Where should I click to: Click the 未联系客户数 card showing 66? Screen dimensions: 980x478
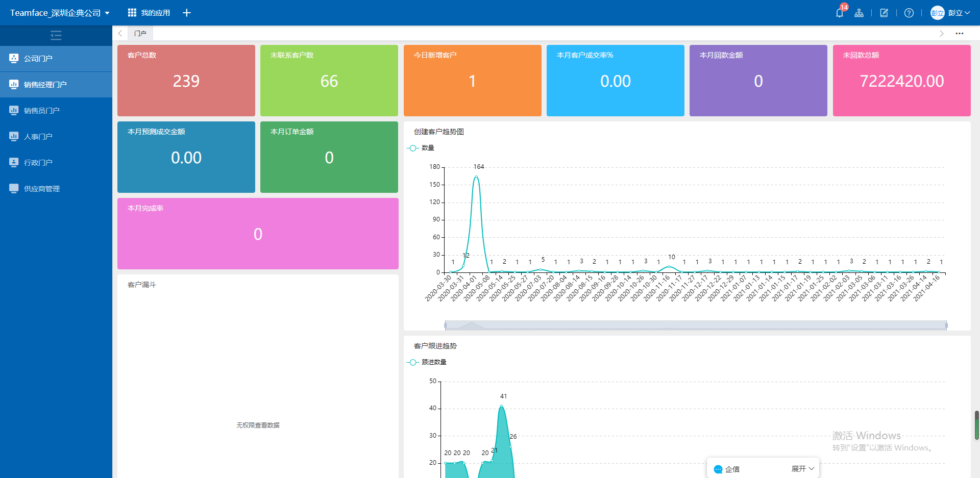[x=329, y=81]
